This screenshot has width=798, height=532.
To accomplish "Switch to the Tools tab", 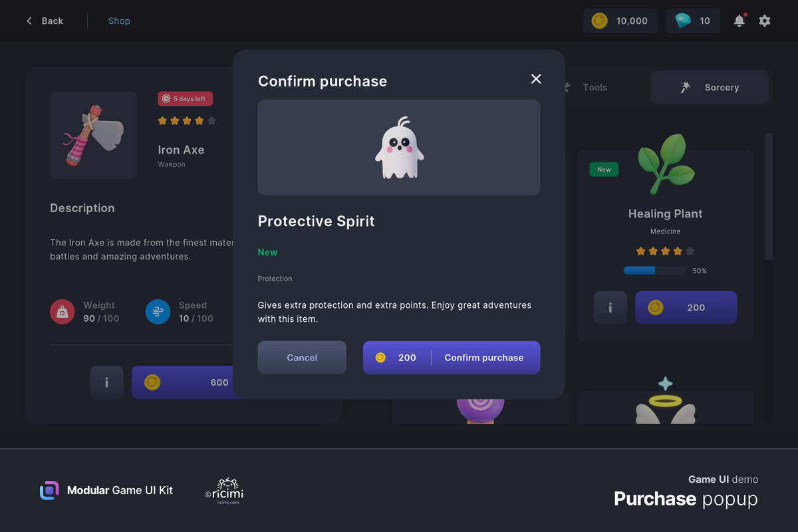I will pyautogui.click(x=585, y=87).
